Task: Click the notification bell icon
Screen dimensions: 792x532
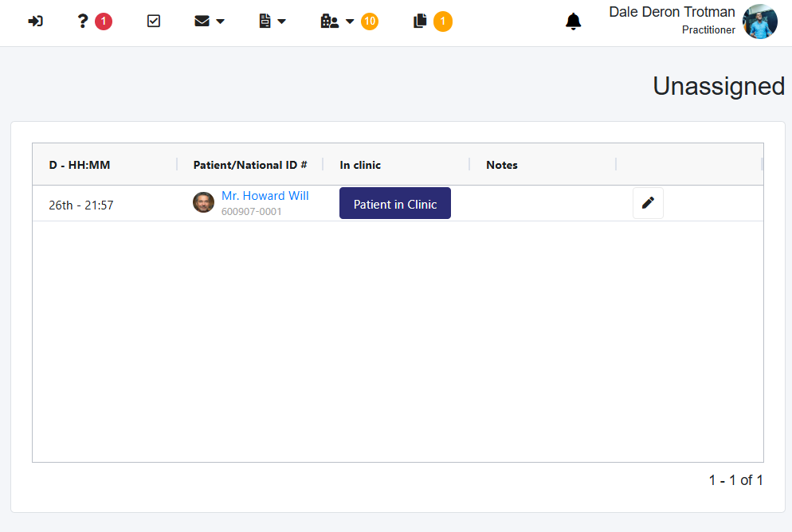Action: [573, 22]
